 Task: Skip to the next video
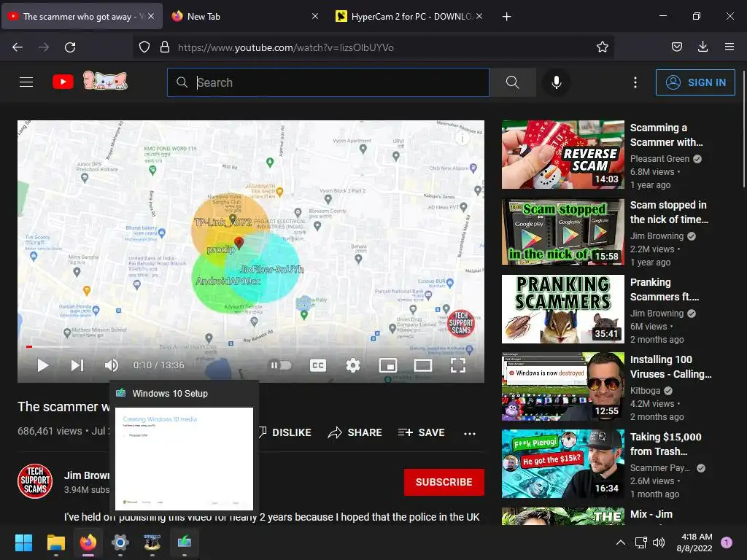point(77,365)
